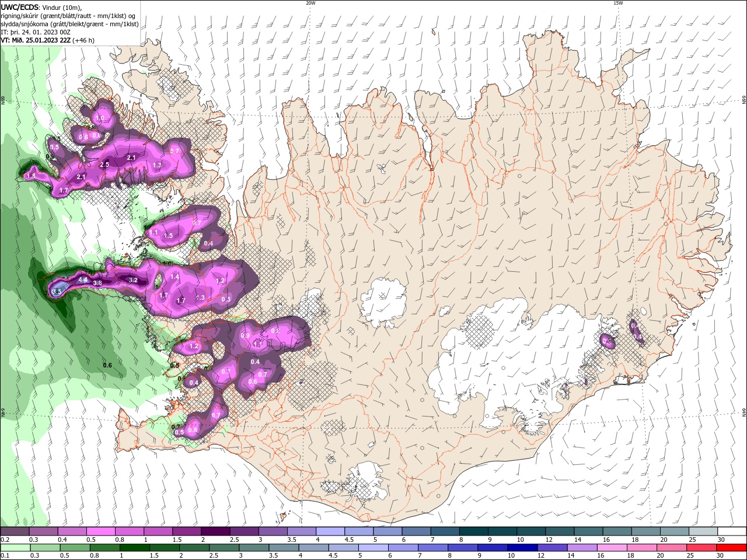Screen dimensions: 747x560
Task: Click the '66N' latitude label on the right edge
Action: click(744, 100)
